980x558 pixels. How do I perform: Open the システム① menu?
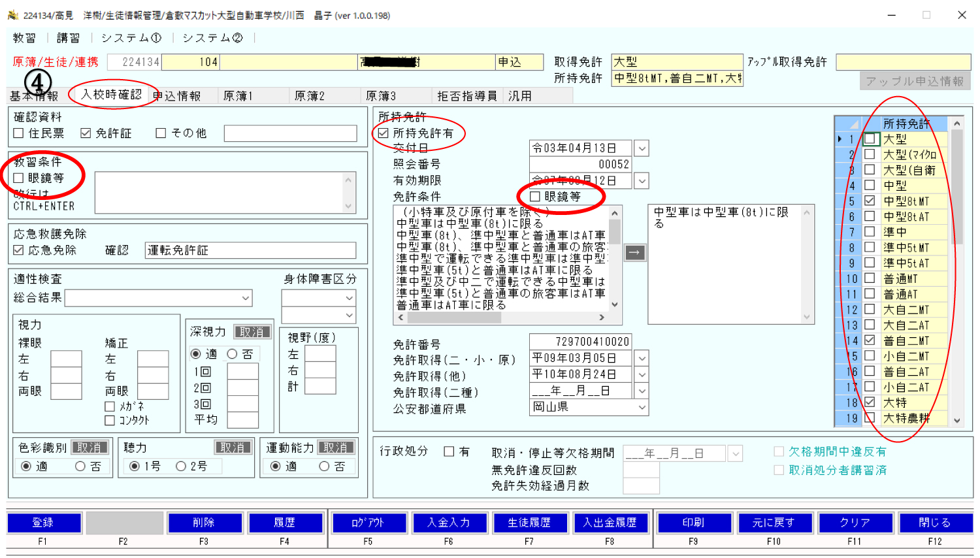[131, 38]
